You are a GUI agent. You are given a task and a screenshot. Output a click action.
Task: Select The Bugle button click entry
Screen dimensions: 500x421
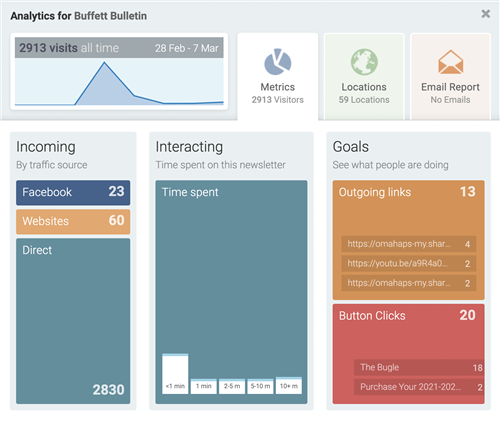(419, 367)
